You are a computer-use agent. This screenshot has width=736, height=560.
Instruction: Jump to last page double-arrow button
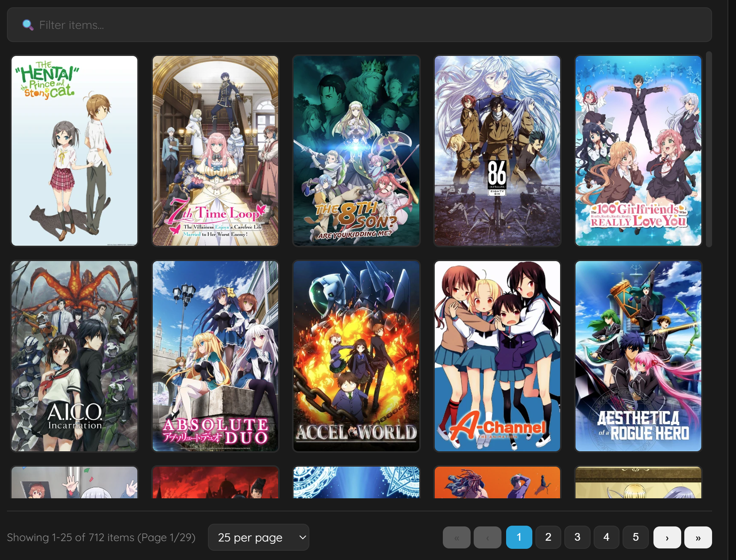pyautogui.click(x=698, y=537)
